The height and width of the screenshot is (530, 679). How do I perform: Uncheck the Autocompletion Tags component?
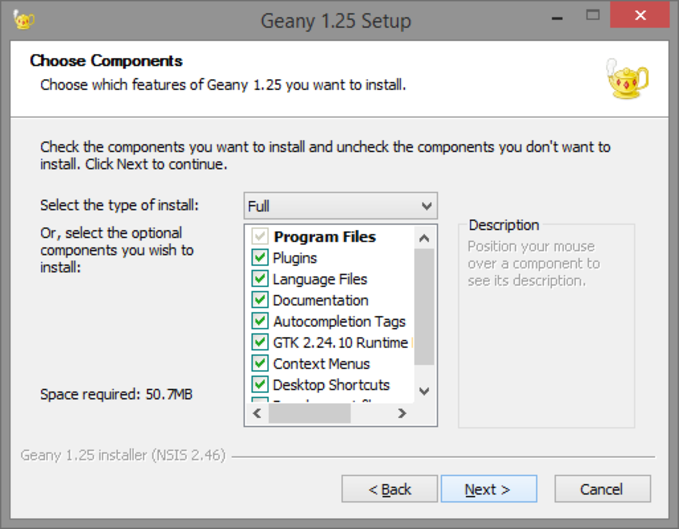pyautogui.click(x=260, y=321)
